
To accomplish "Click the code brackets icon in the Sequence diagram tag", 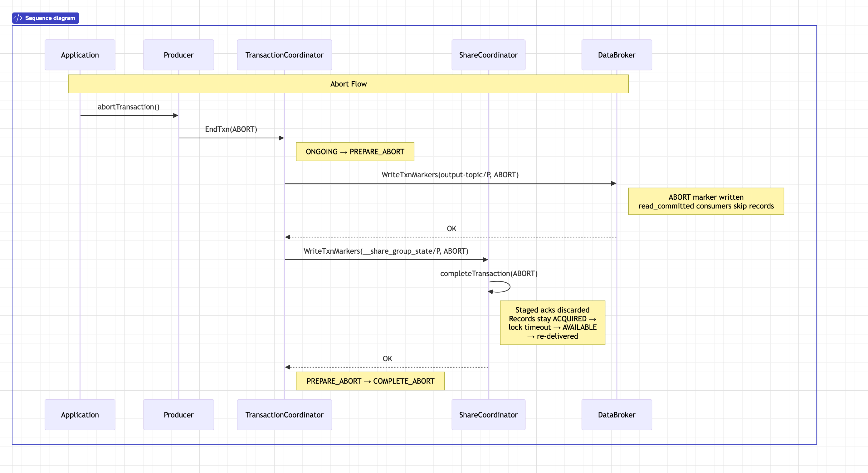I will [x=18, y=18].
